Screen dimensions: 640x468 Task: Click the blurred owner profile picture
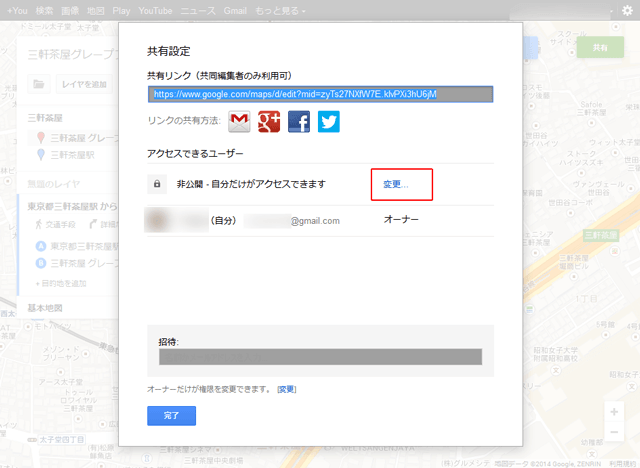tap(158, 220)
